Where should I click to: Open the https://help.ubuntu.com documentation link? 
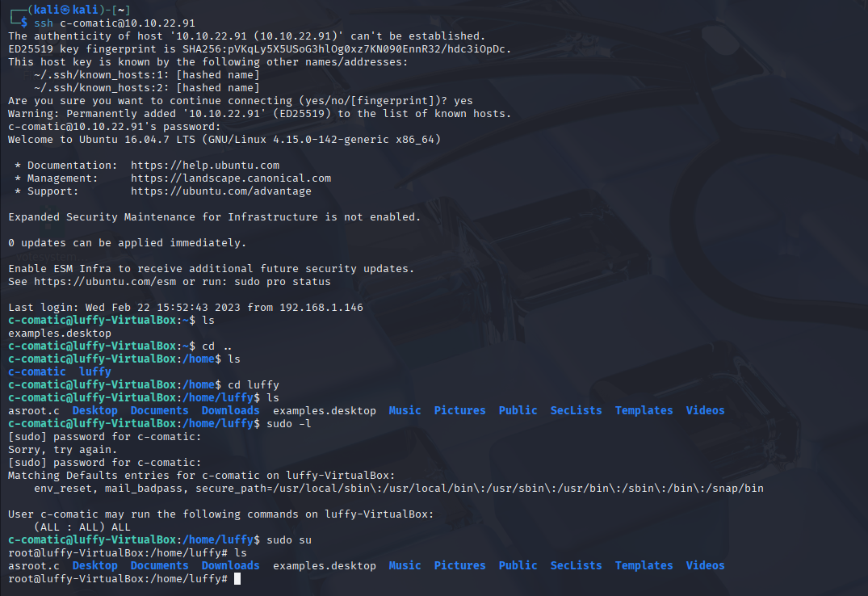click(206, 165)
